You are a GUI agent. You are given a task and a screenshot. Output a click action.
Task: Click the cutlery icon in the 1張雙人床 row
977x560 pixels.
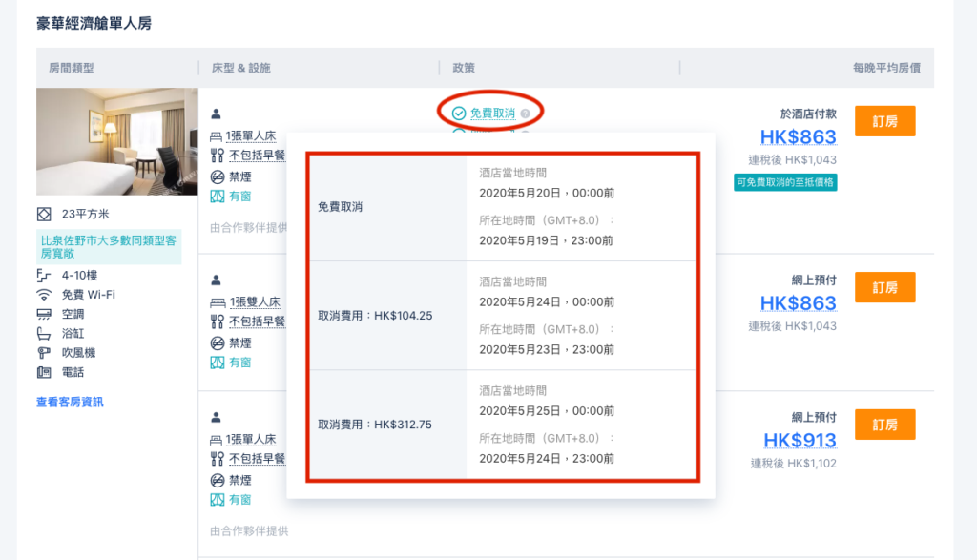click(217, 321)
